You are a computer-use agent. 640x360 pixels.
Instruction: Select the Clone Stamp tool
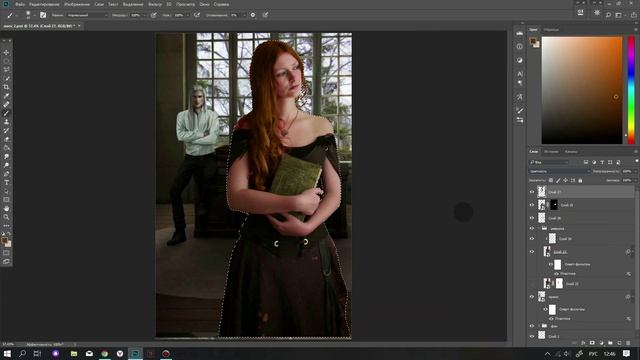pos(6,122)
